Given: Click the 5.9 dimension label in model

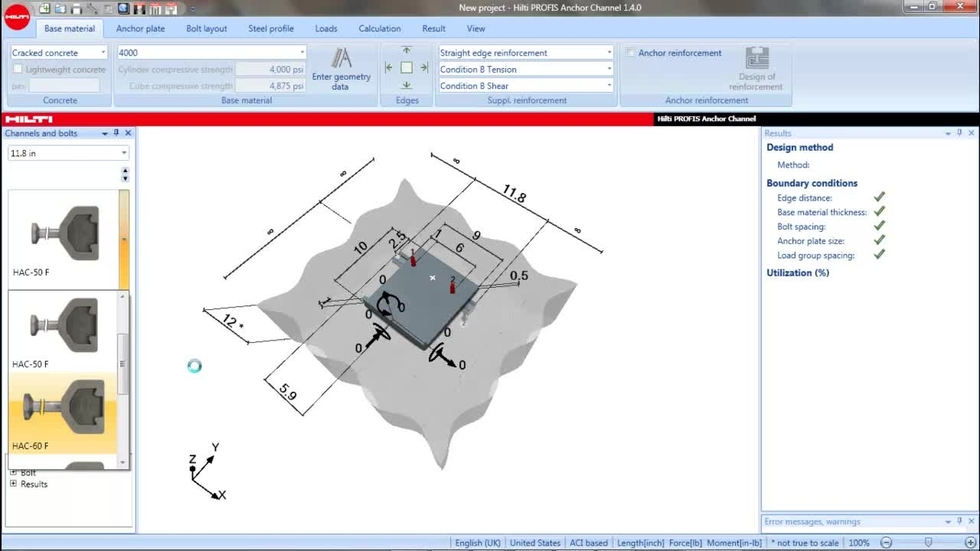Looking at the screenshot, I should 288,392.
